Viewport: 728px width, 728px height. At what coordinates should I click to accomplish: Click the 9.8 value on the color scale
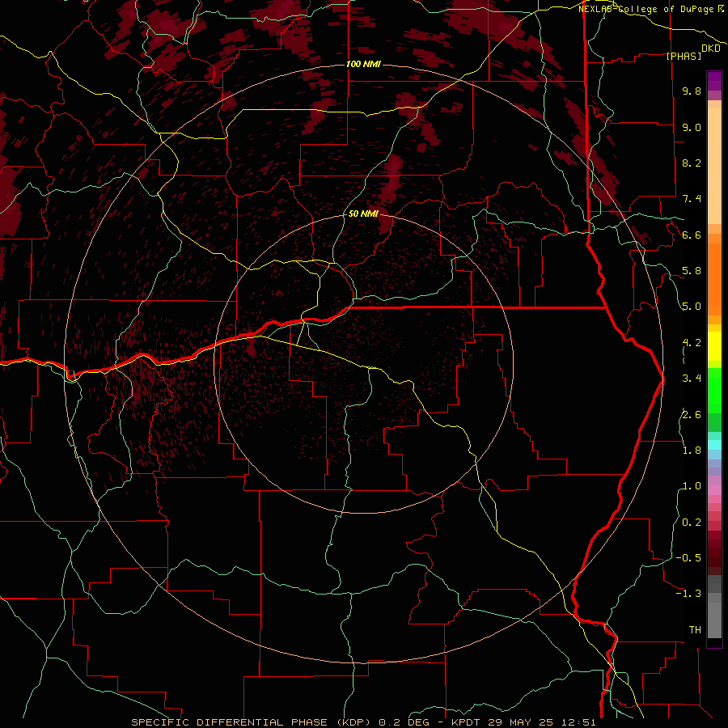click(x=692, y=91)
